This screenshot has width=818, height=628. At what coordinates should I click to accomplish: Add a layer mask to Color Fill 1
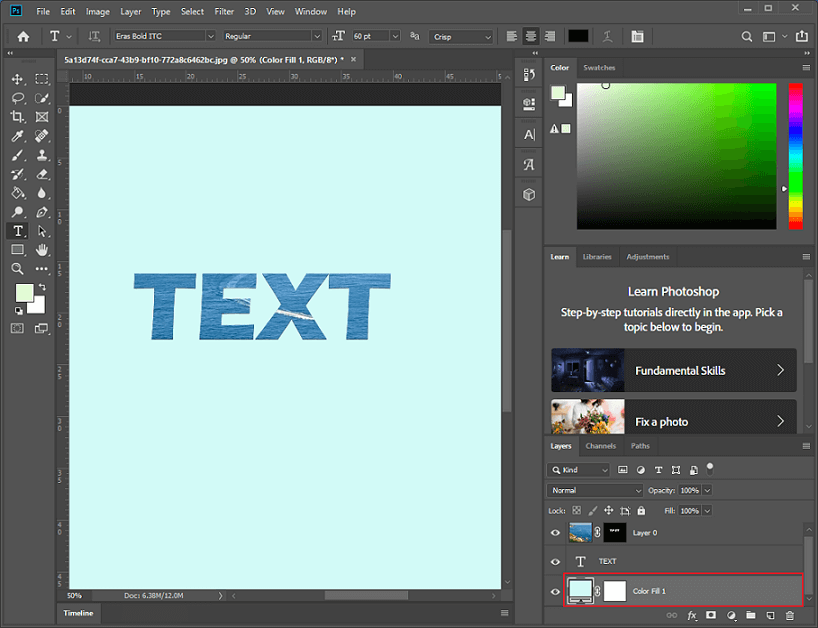coord(710,616)
